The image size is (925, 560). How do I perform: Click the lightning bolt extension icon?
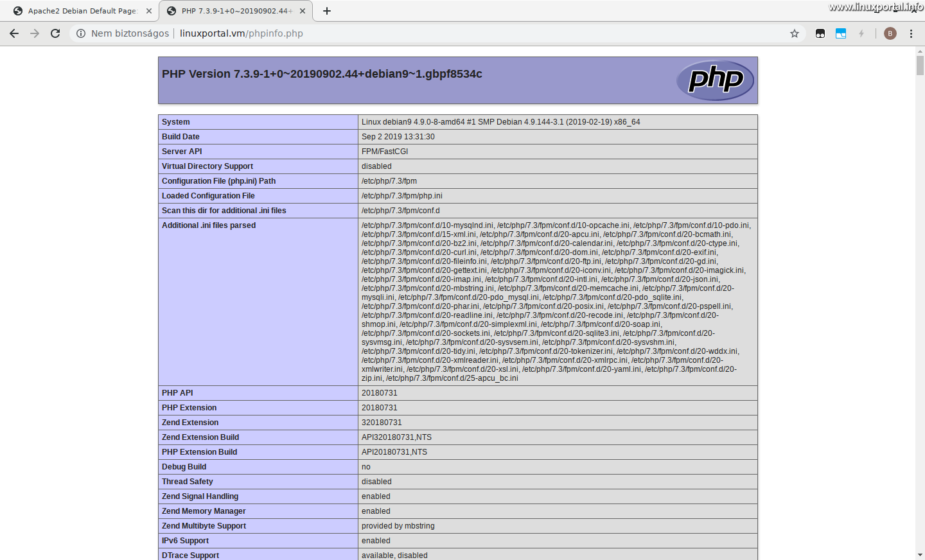click(861, 33)
